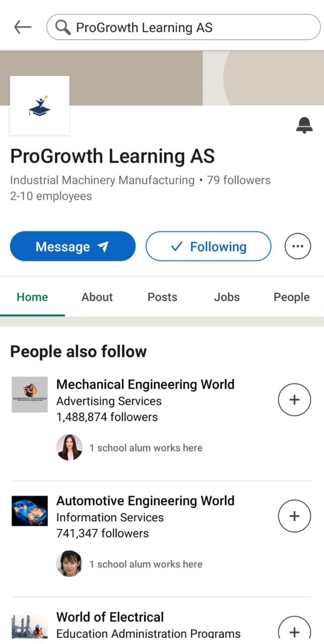
Task: Toggle the Following button to unfollow
Action: coord(208,247)
